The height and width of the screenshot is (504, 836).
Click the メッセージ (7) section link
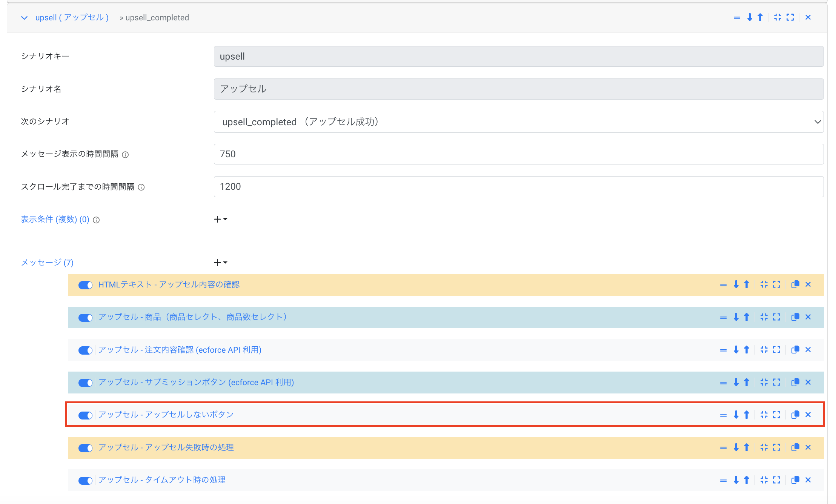click(47, 263)
